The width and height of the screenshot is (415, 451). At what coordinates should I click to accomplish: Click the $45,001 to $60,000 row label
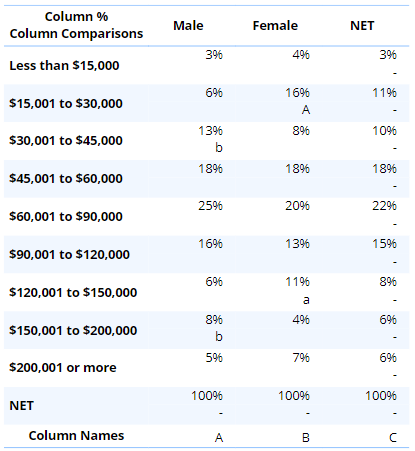[x=66, y=178]
